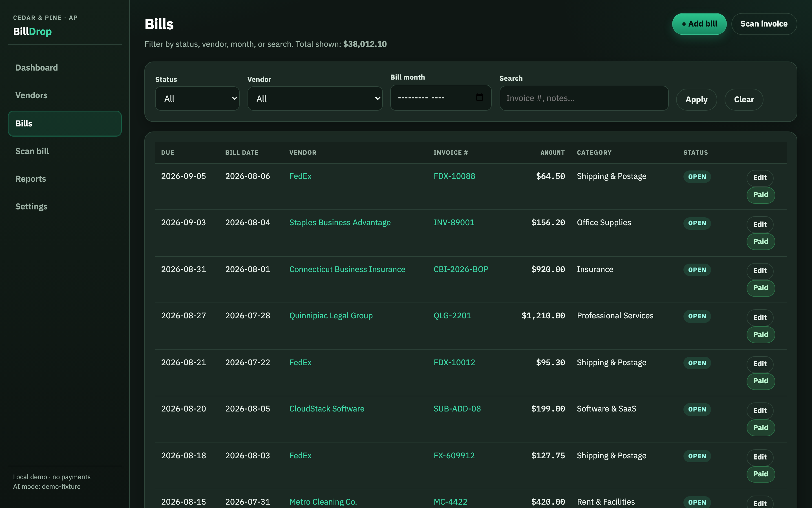Mark CBI-2026-BOP bill as Paid
Screen dimensions: 812x508
[761, 288]
